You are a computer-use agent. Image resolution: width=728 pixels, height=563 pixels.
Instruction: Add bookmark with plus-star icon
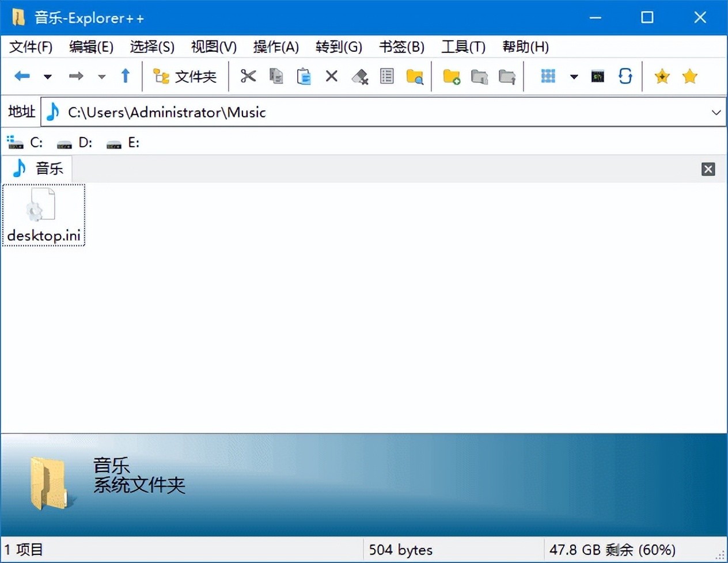(662, 76)
